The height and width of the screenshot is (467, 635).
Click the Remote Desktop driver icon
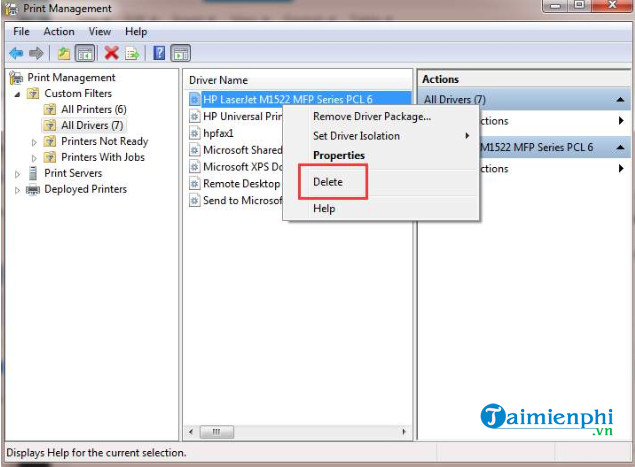195,184
